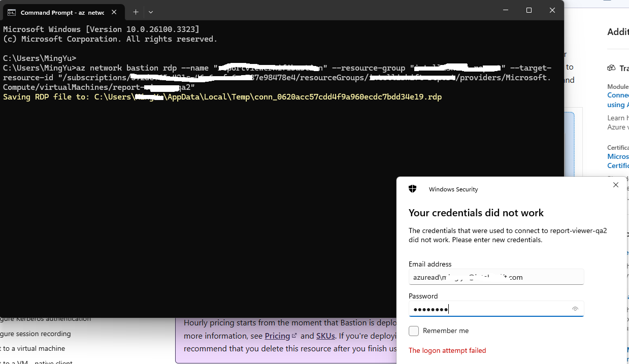
Task: Open the Pricing link in browser page
Action: 281,336
